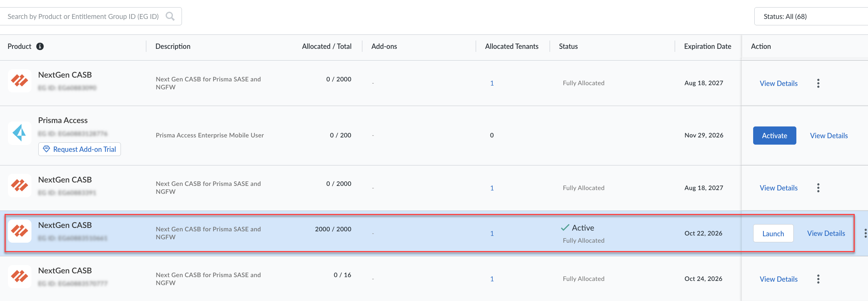Screen dimensions: 868x301
Task: Click the Allocated Tenants column header
Action: [511, 46]
